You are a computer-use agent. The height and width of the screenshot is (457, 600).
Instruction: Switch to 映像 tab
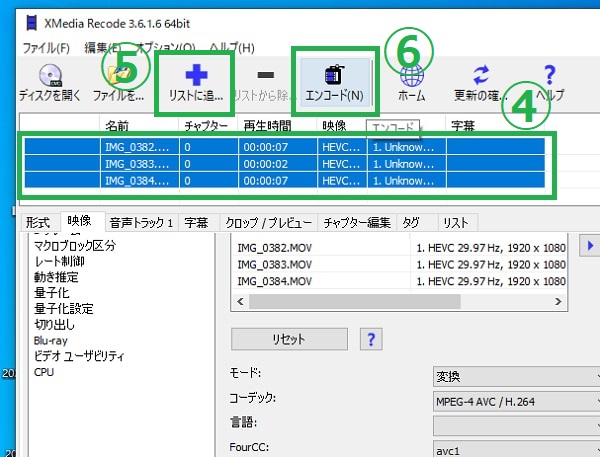(79, 221)
